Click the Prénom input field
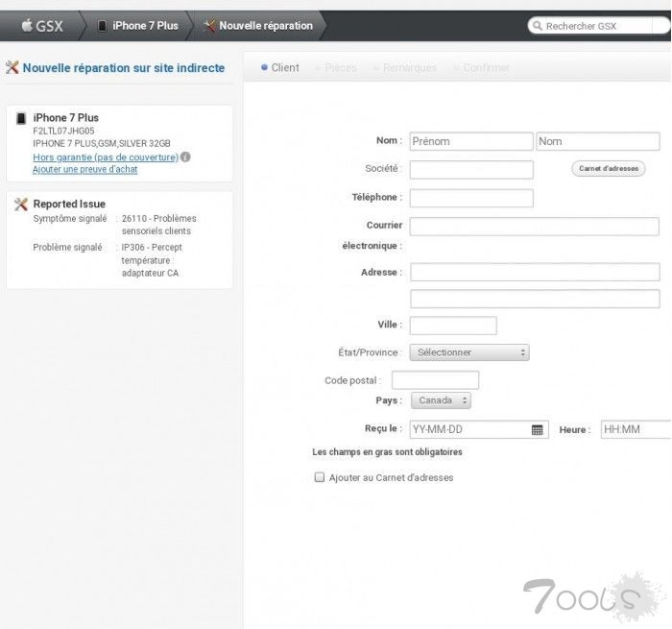Viewport: 672px width, 629px height. point(470,141)
